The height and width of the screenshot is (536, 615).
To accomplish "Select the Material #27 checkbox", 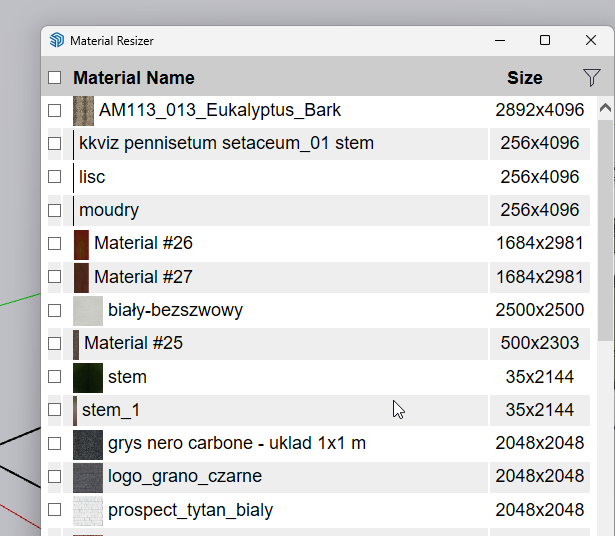I will 55,277.
